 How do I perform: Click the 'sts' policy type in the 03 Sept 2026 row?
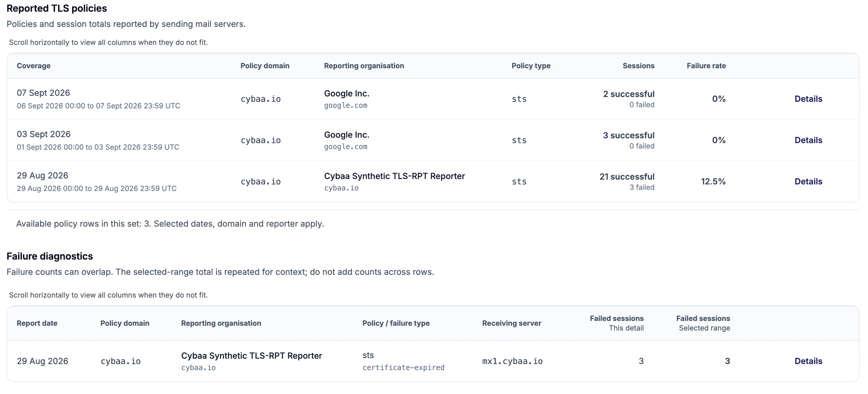[519, 140]
